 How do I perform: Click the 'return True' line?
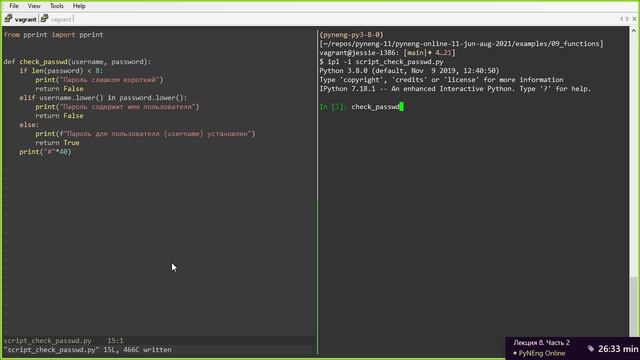pos(57,142)
